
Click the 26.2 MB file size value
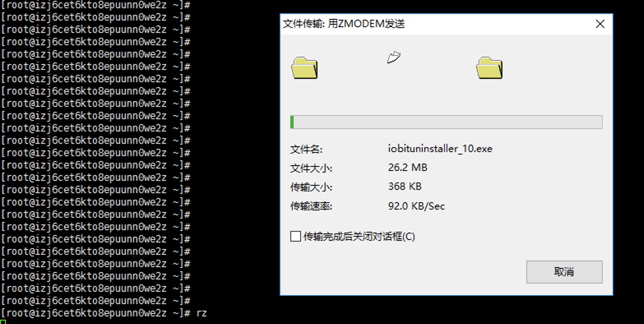(408, 167)
